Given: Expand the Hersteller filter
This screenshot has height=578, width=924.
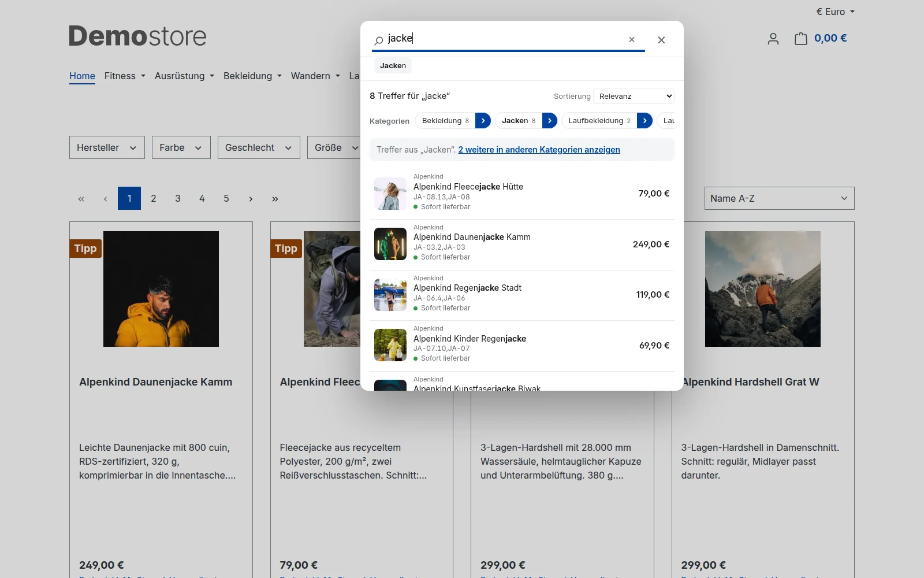Looking at the screenshot, I should (107, 147).
